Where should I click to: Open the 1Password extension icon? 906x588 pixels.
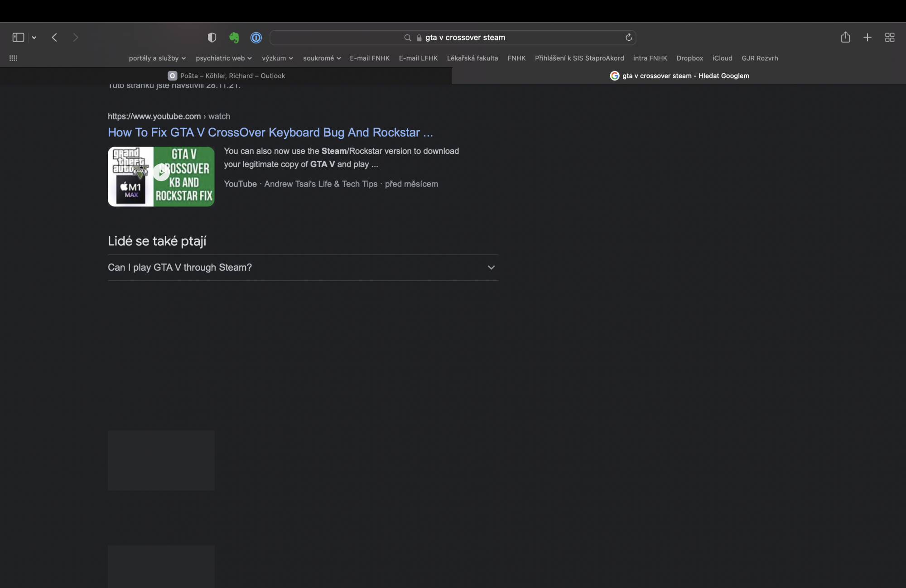click(x=256, y=38)
